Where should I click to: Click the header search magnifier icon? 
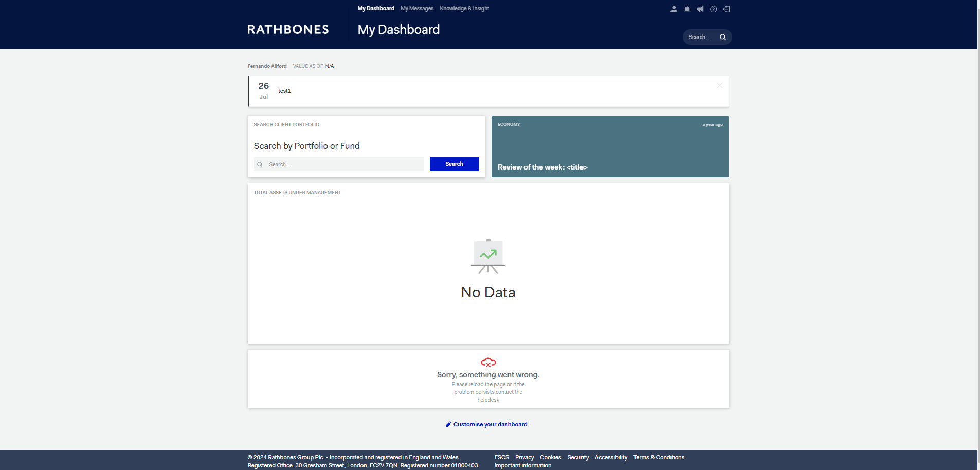(x=723, y=37)
